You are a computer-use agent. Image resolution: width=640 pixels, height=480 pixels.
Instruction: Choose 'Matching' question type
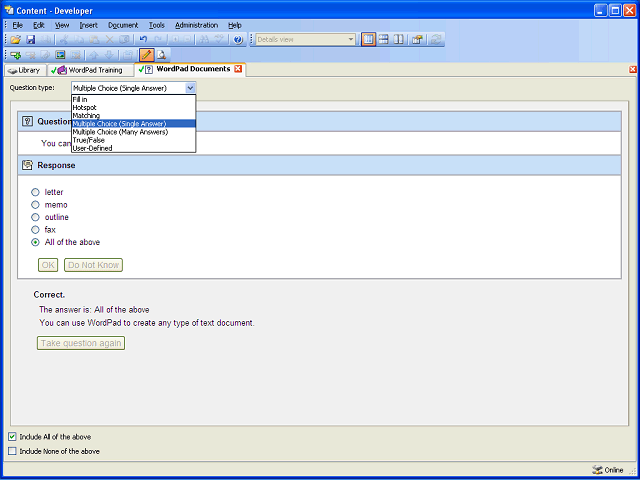[x=133, y=116]
